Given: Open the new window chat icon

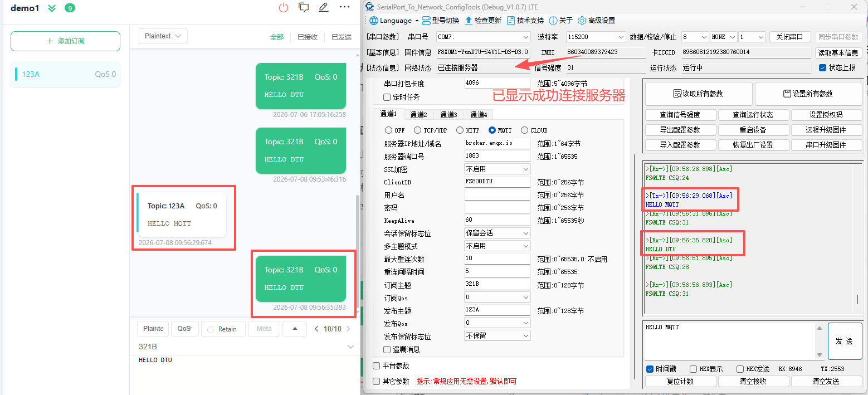Looking at the screenshot, I should pyautogui.click(x=304, y=8).
